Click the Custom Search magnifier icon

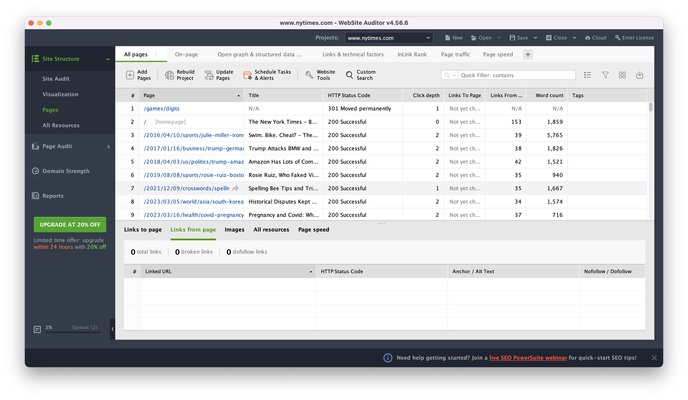[349, 75]
